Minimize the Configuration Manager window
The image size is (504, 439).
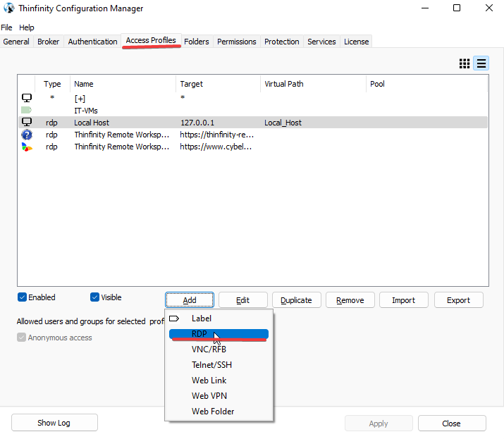425,8
